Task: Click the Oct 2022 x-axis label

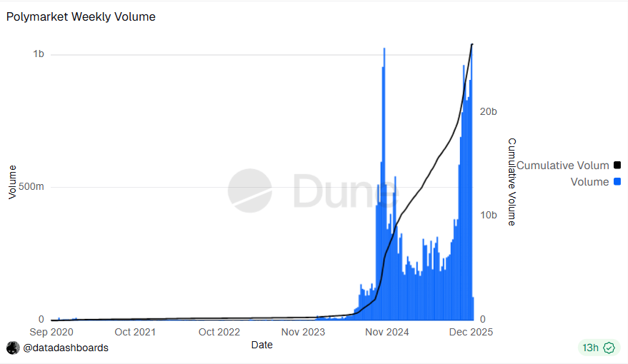Action: coord(219,332)
